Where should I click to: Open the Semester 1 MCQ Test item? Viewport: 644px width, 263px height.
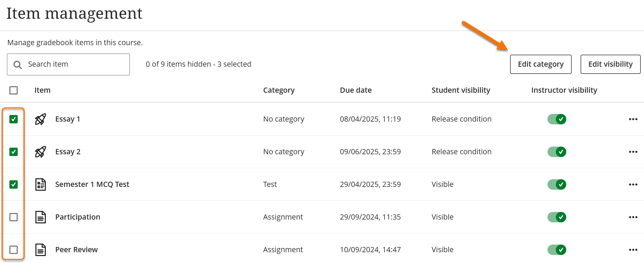click(92, 184)
